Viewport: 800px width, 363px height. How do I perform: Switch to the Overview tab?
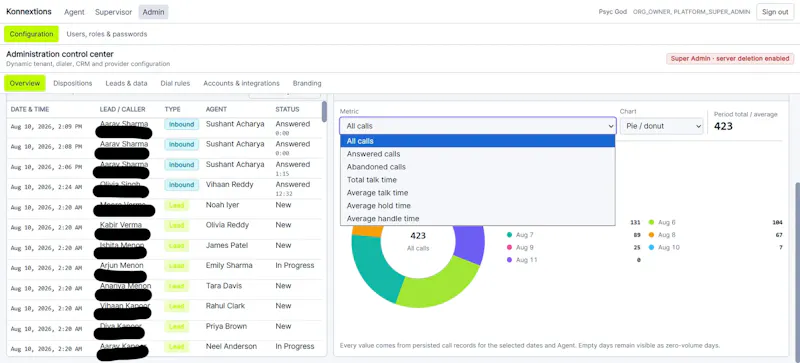tap(24, 83)
